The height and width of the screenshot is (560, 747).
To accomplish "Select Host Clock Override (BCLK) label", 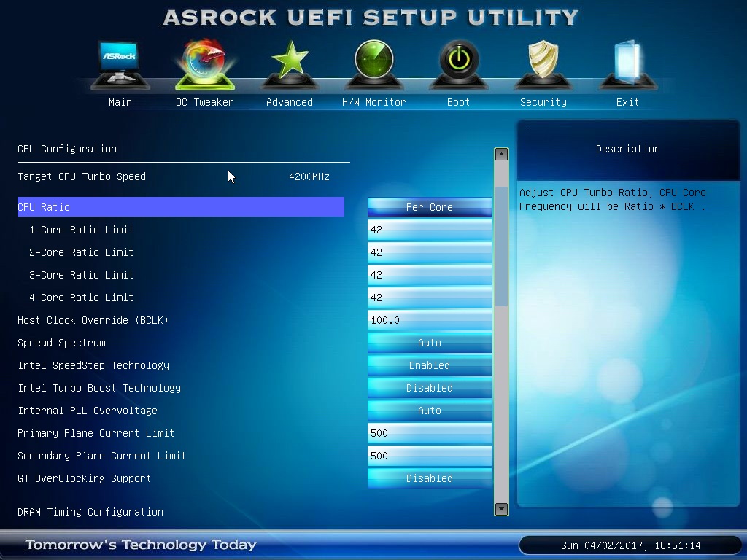I will [x=93, y=320].
